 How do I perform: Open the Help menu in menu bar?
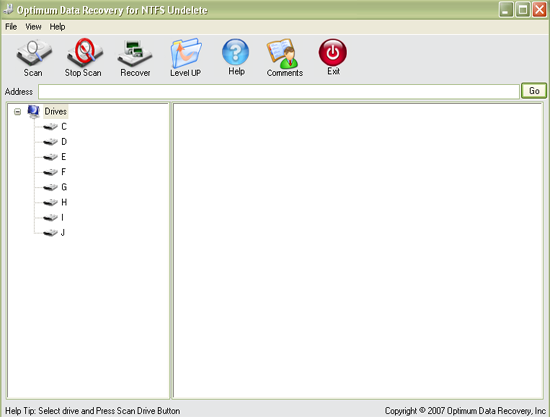coord(57,27)
